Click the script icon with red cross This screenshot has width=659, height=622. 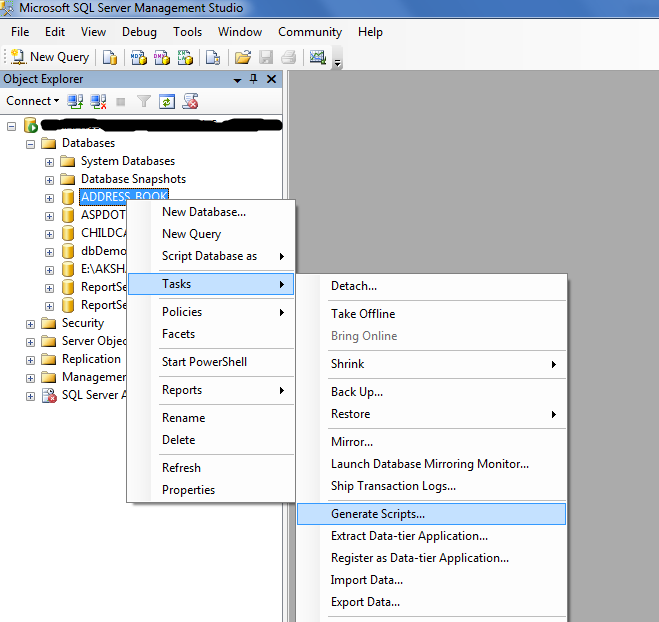click(190, 101)
